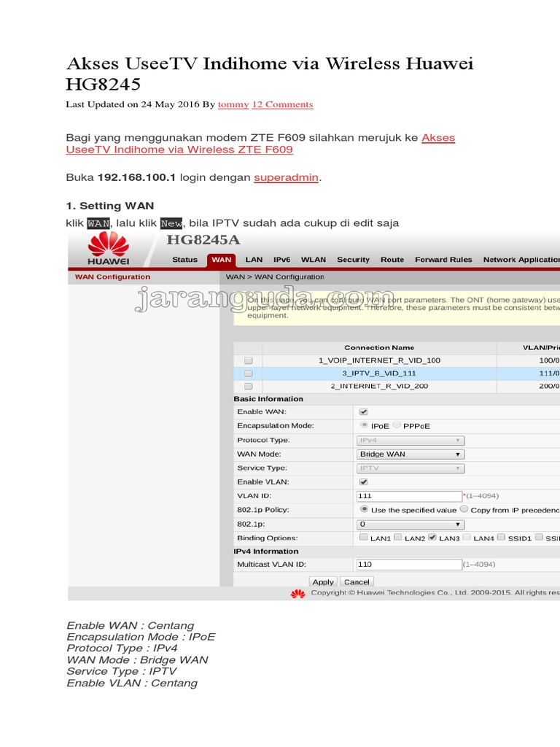Select Use the specified value radio

(x=365, y=509)
